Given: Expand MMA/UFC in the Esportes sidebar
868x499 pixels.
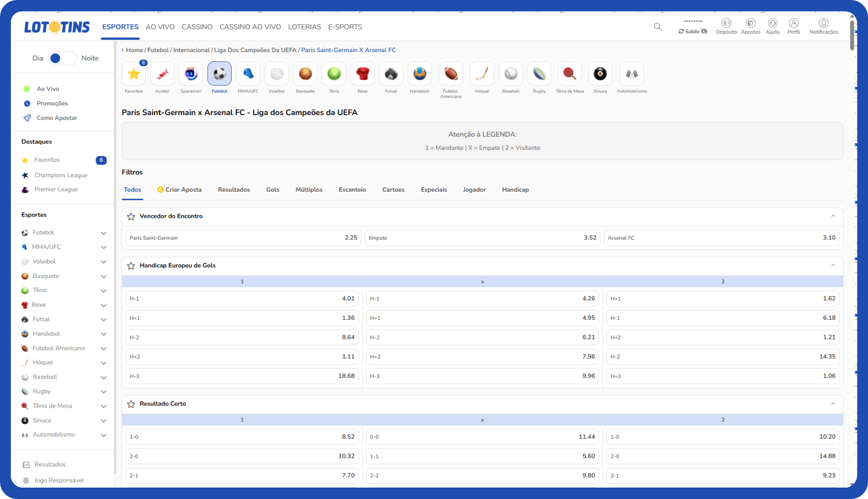Looking at the screenshot, I should point(103,247).
